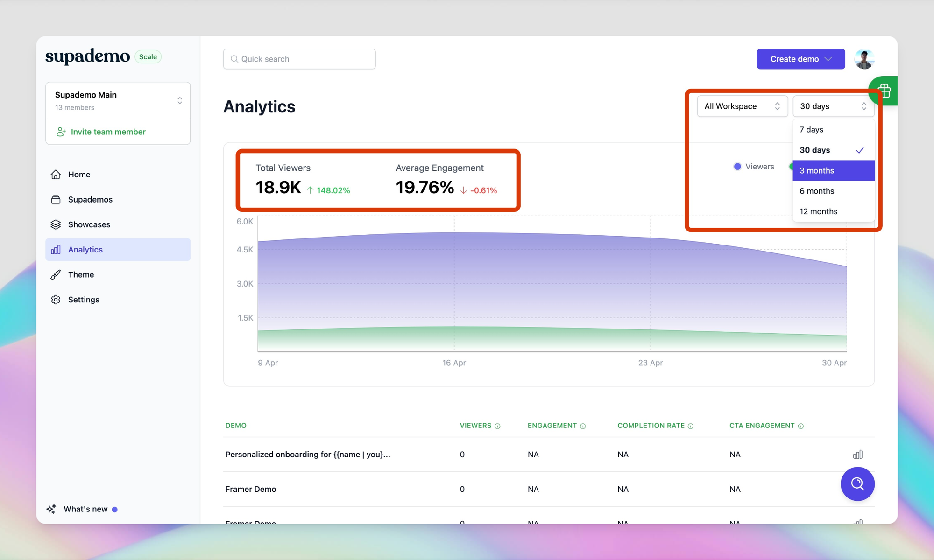Click the 13 members text
934x560 pixels.
(75, 108)
